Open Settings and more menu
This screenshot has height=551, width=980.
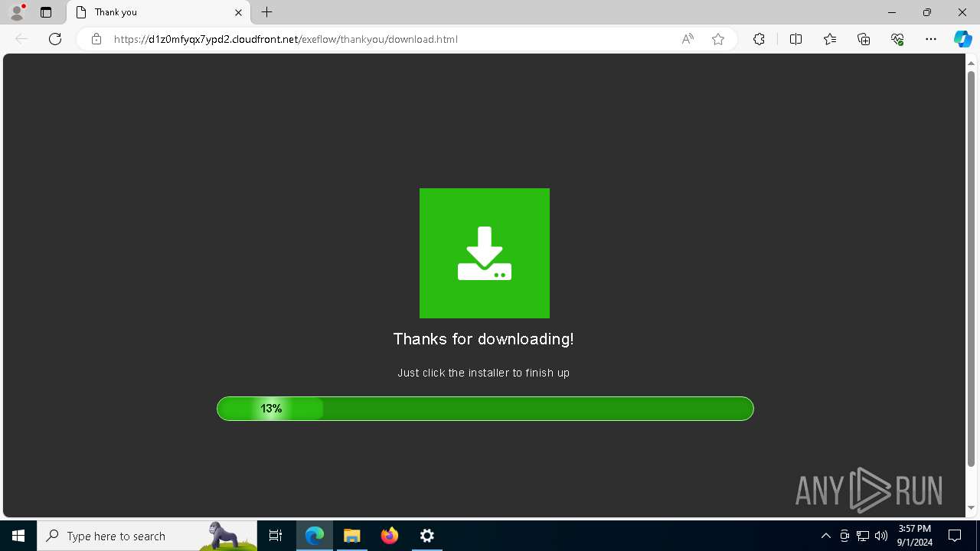[931, 39]
